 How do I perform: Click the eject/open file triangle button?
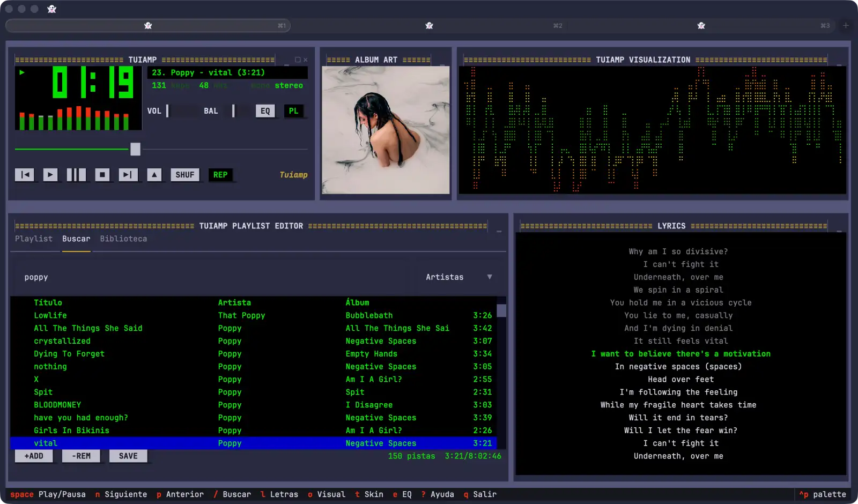point(154,175)
